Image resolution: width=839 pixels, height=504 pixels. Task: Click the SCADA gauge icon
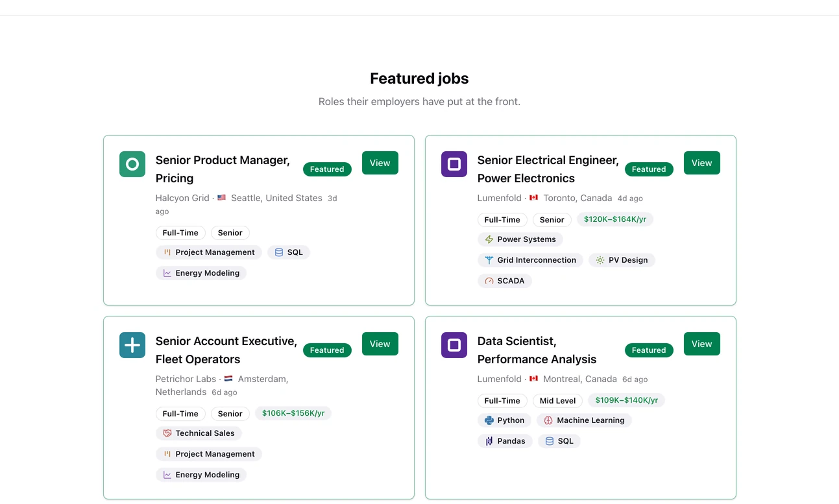[x=489, y=281]
